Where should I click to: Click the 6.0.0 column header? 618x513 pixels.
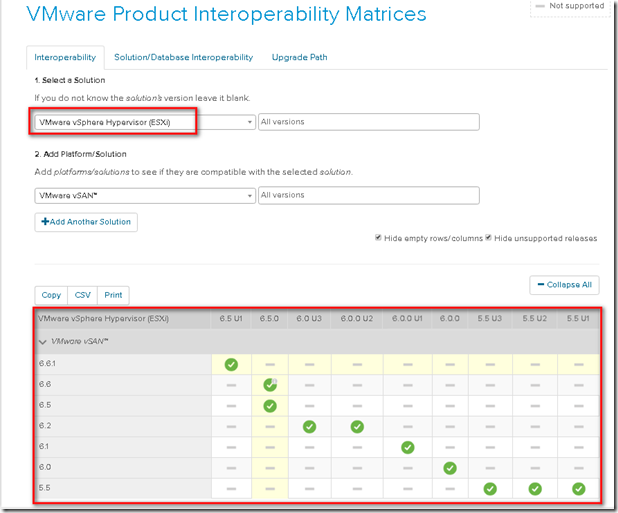tap(450, 319)
